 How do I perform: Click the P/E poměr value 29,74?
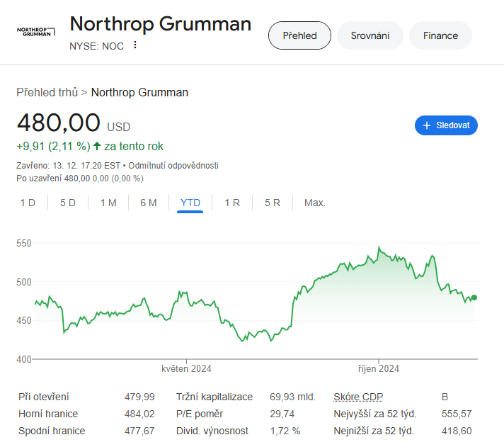(x=282, y=414)
